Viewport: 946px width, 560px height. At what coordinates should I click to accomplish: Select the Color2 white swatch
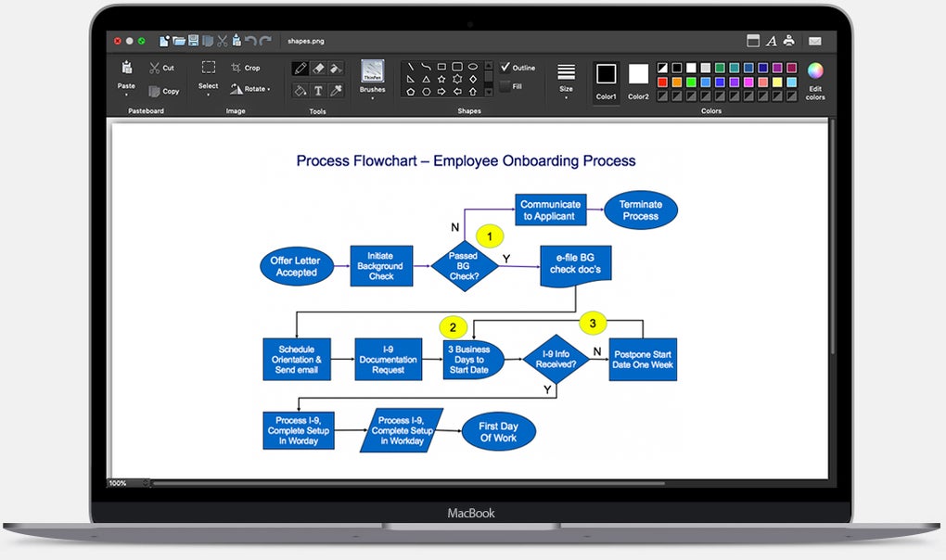(x=638, y=74)
